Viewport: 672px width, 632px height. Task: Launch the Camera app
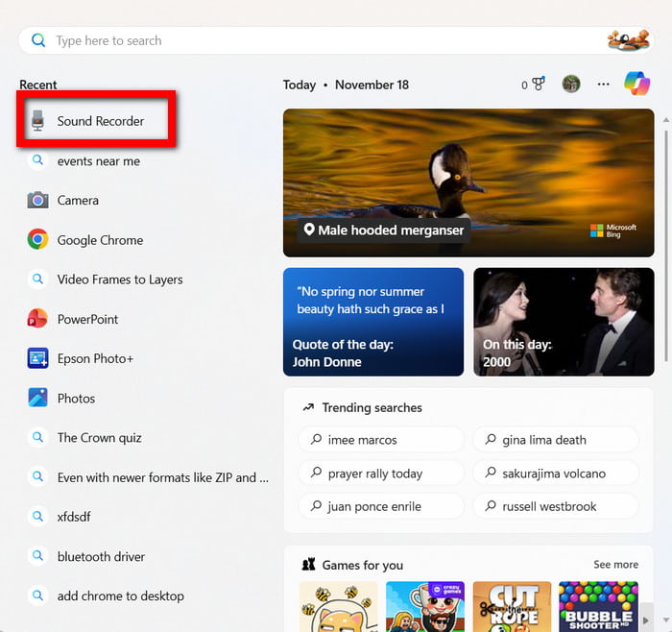(77, 201)
